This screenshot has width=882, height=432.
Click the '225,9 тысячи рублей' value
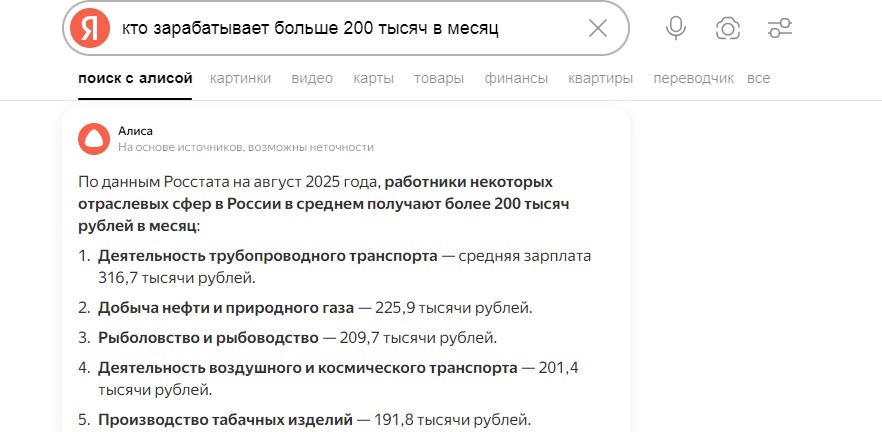coord(452,308)
